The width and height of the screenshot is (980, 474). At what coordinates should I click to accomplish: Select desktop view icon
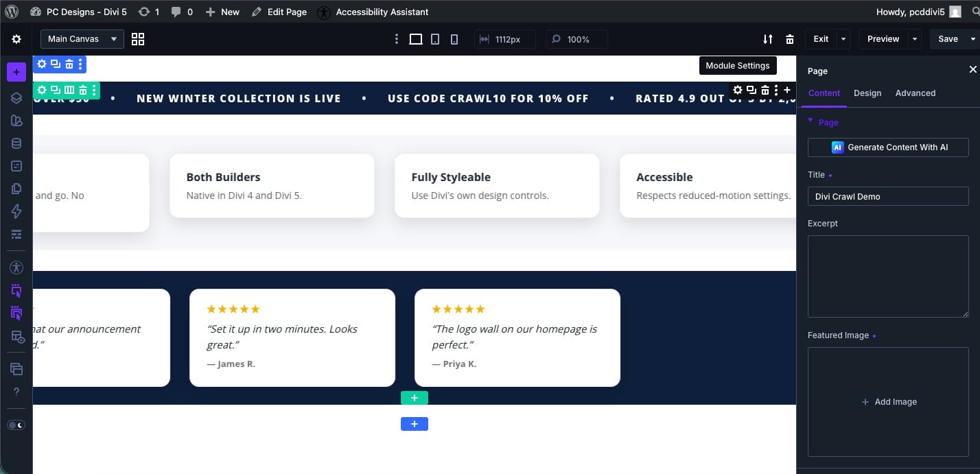pyautogui.click(x=416, y=39)
